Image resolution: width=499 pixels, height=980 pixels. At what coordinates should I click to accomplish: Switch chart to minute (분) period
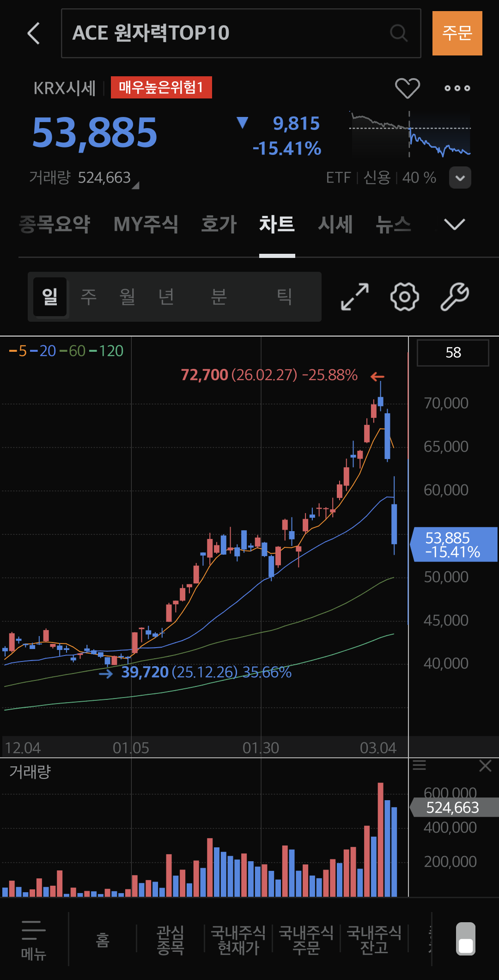[219, 297]
